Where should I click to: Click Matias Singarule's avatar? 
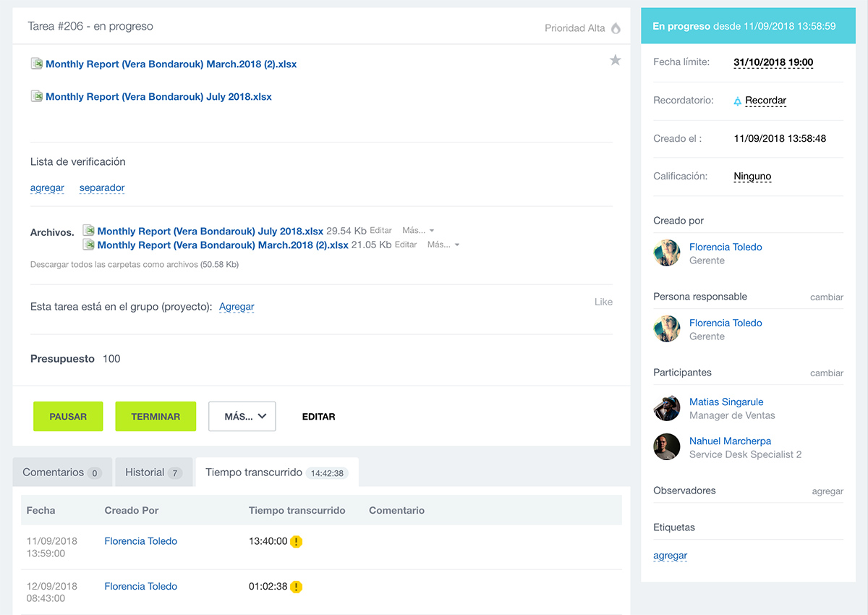[x=666, y=409]
